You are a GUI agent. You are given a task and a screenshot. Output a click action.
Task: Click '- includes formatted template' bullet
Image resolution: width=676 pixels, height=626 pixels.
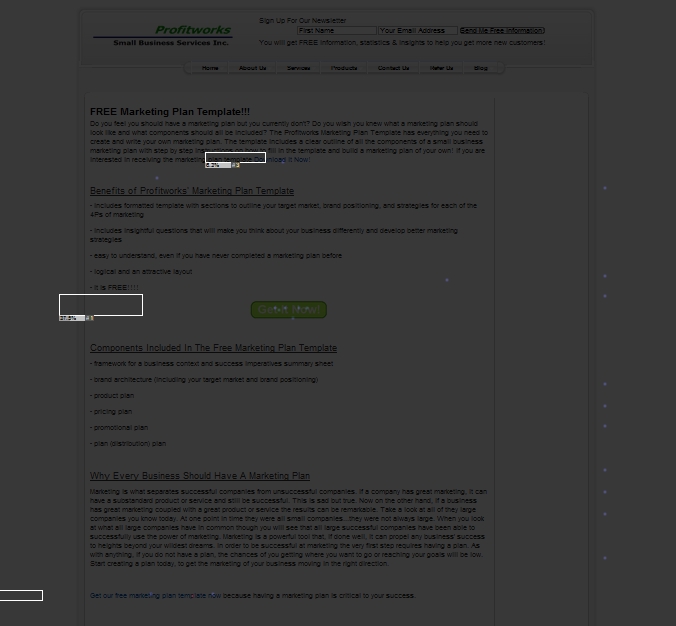coord(283,210)
